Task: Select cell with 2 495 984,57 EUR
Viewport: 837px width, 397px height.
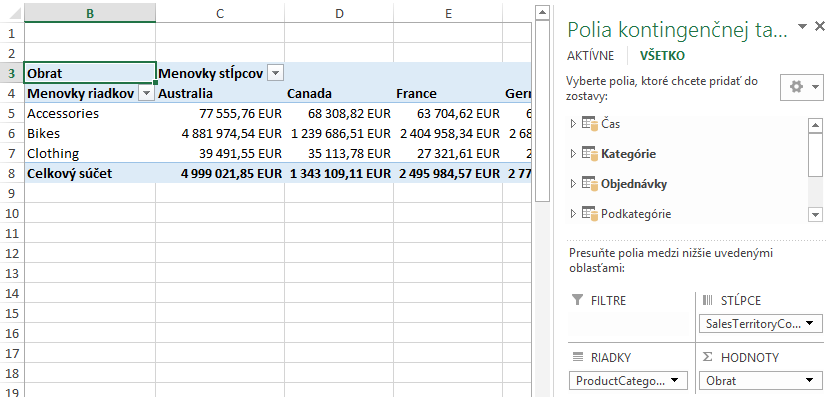Action: coord(448,173)
